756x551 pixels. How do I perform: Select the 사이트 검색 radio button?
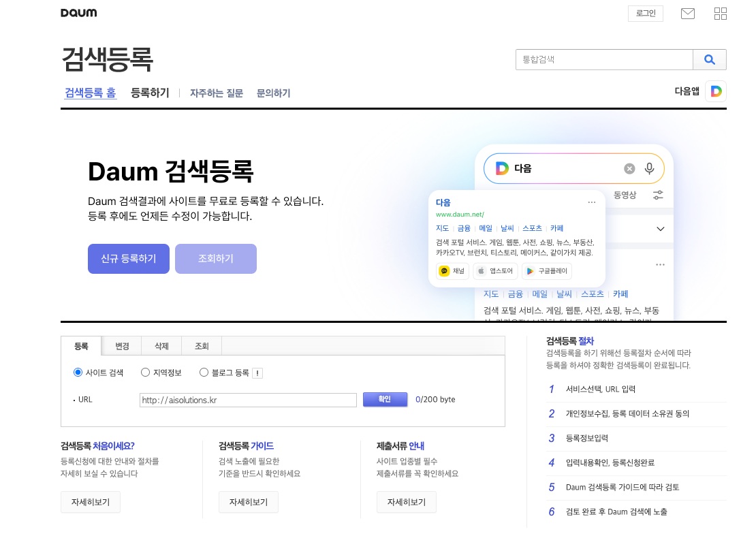(78, 372)
